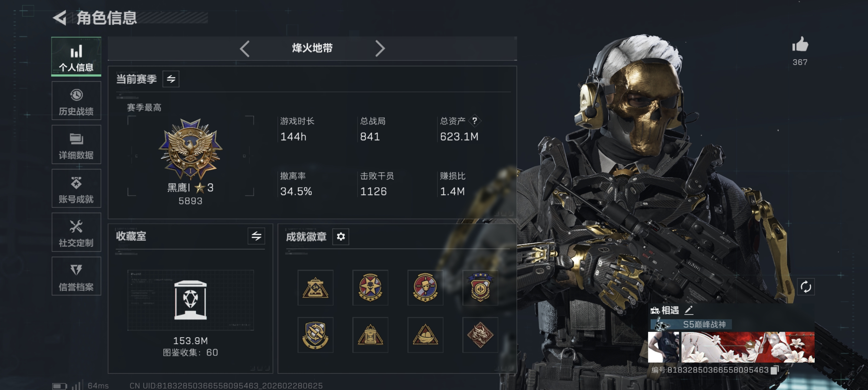Toggle the 收藏室 swap view button
Viewport: 868px width, 390px height.
(x=256, y=236)
